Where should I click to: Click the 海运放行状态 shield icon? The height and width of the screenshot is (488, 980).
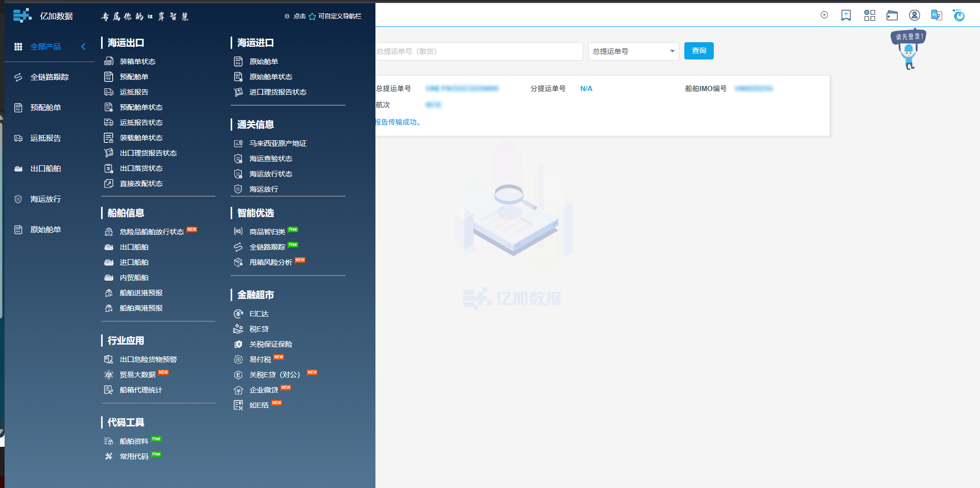tap(238, 174)
